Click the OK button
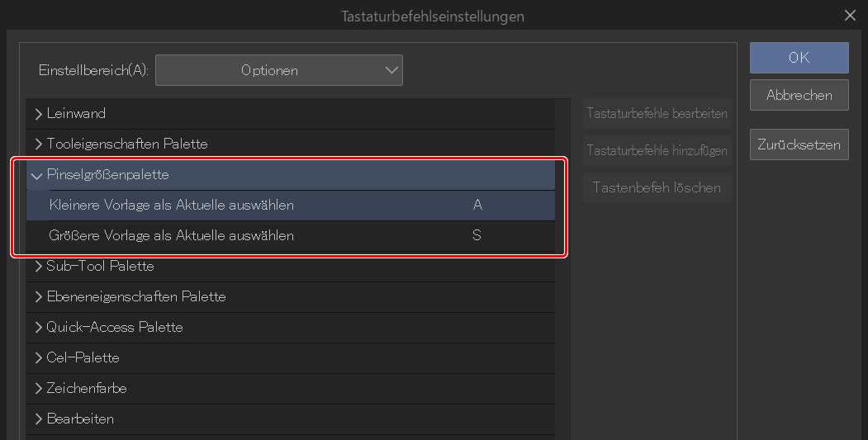 pyautogui.click(x=799, y=58)
